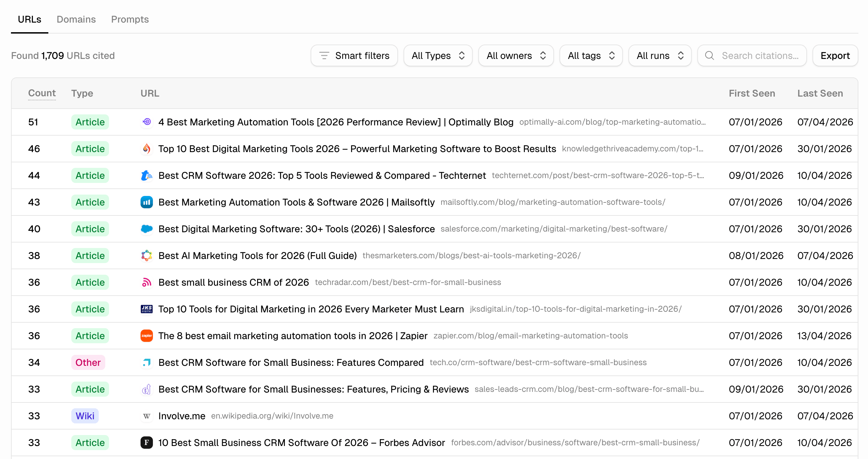Click count 51 in the first row
868x459 pixels.
[33, 122]
